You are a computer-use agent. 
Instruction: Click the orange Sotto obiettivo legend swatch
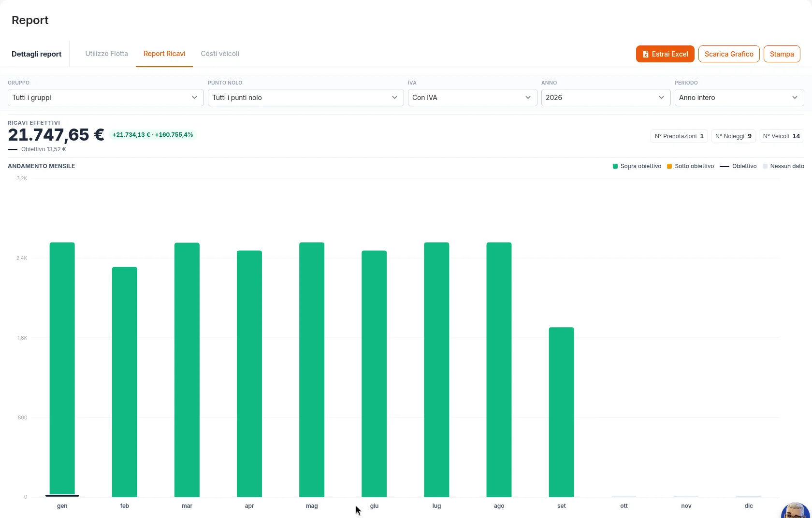point(669,166)
